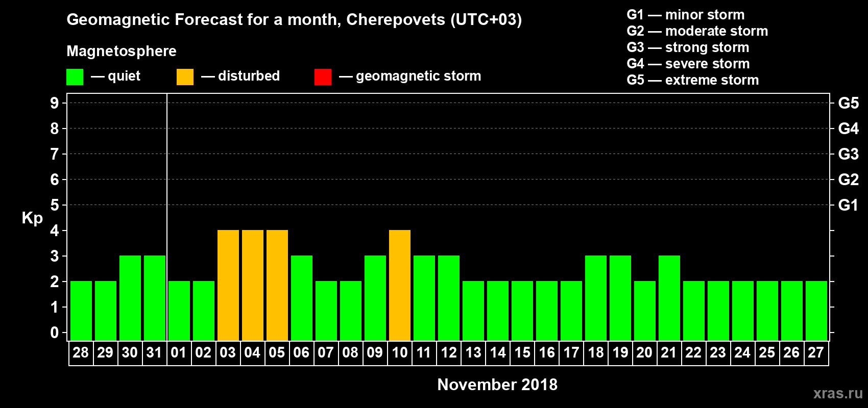Screen dimensions: 868x408
Task: Click the date label 29
Action: tap(105, 352)
